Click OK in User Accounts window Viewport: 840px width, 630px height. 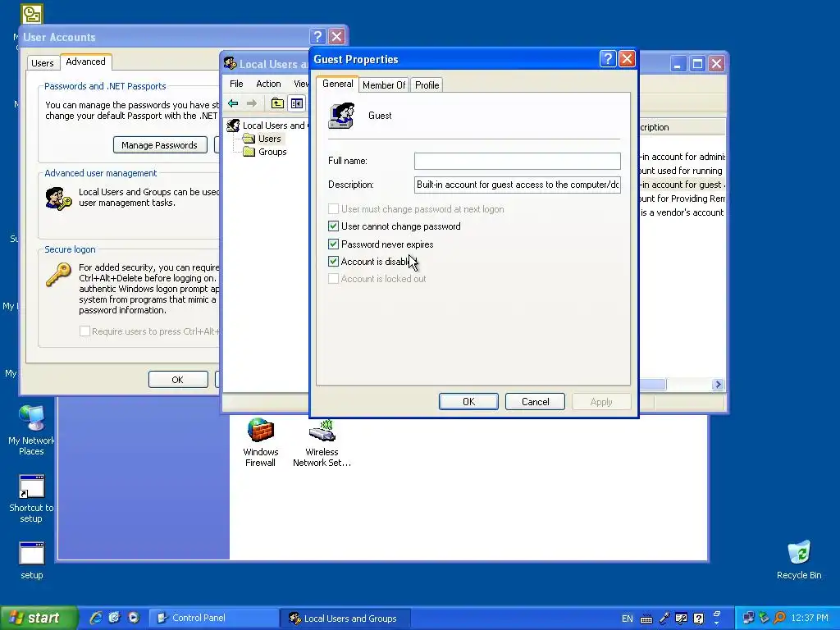[178, 379]
